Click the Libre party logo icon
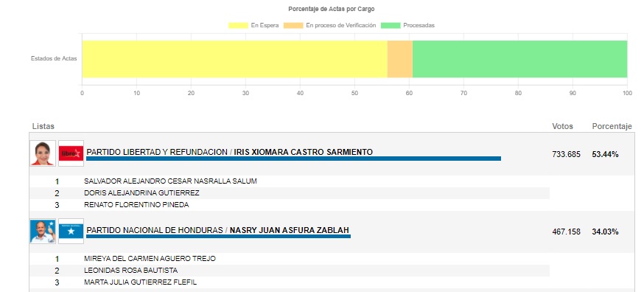 (x=71, y=153)
